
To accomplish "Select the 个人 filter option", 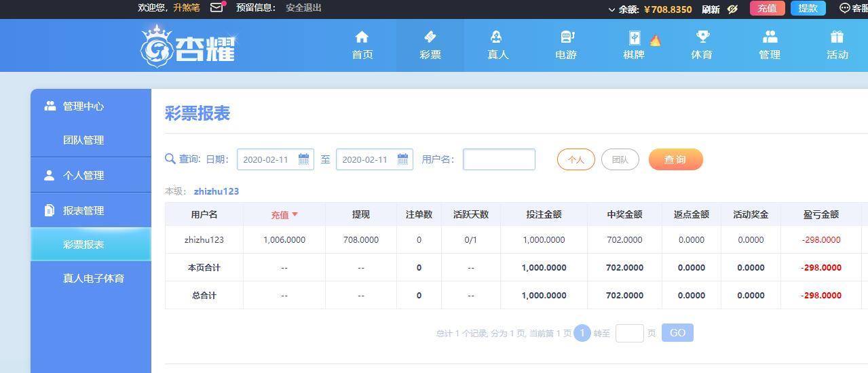I will pos(575,159).
